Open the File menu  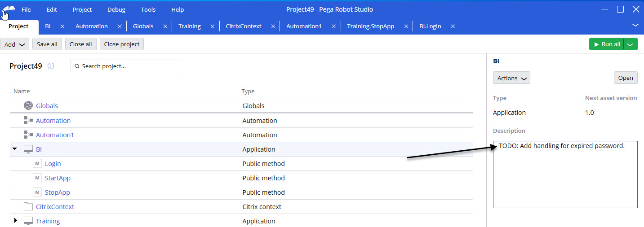tap(26, 9)
